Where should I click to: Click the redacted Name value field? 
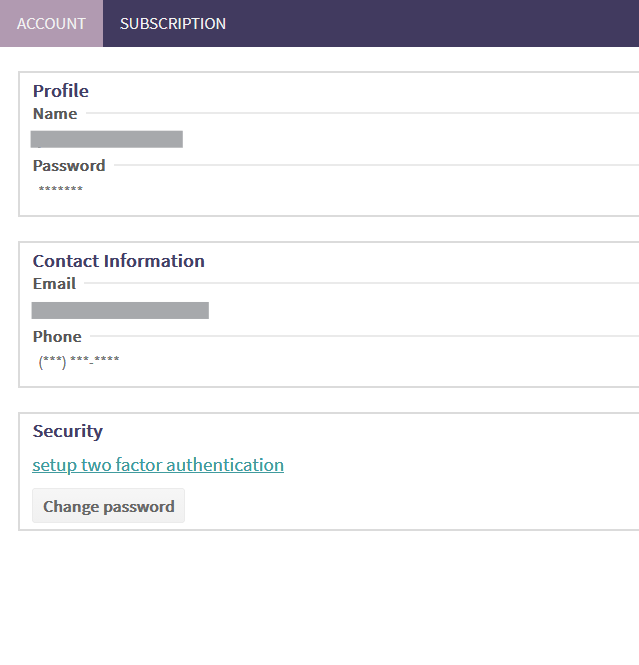(107, 139)
